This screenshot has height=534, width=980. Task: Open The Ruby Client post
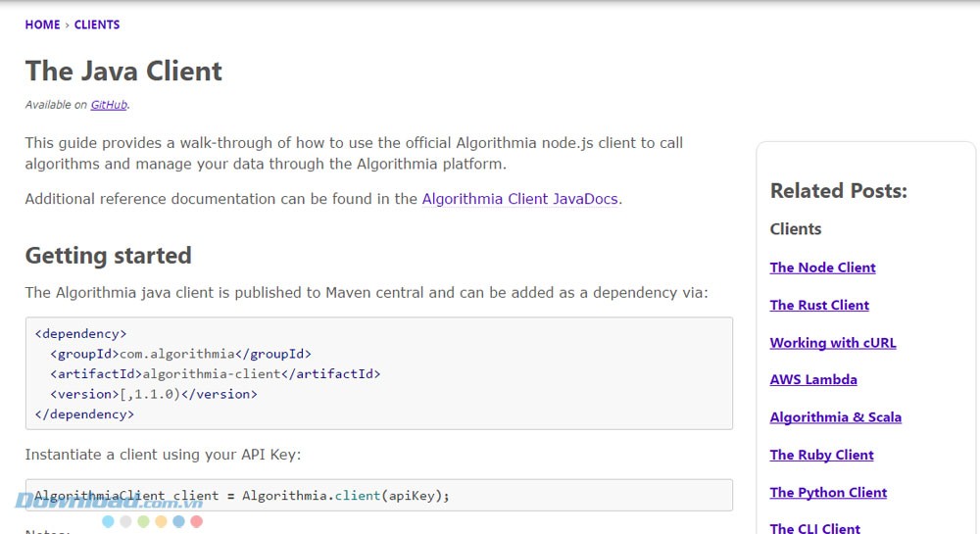pyautogui.click(x=821, y=455)
